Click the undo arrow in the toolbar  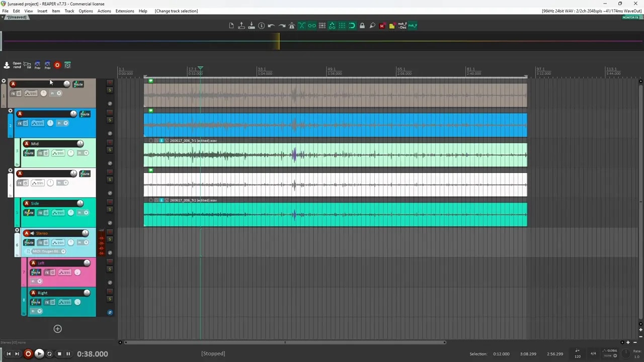(272, 26)
